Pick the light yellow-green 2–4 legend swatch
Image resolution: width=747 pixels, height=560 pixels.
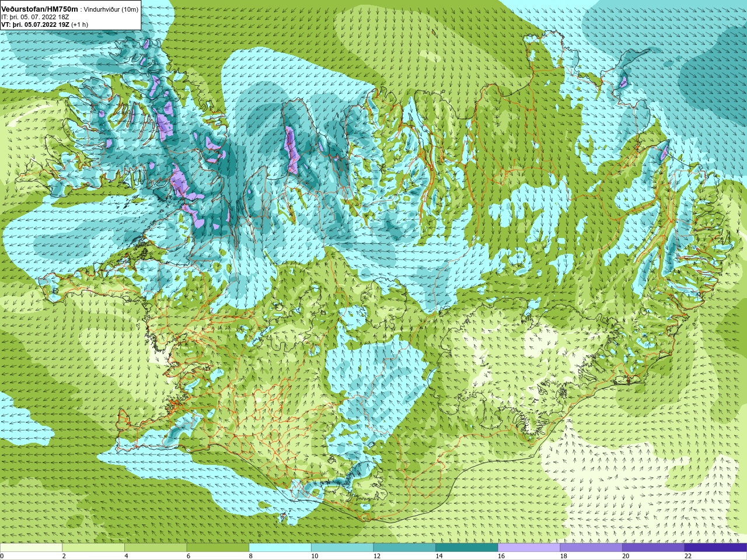tap(93, 548)
